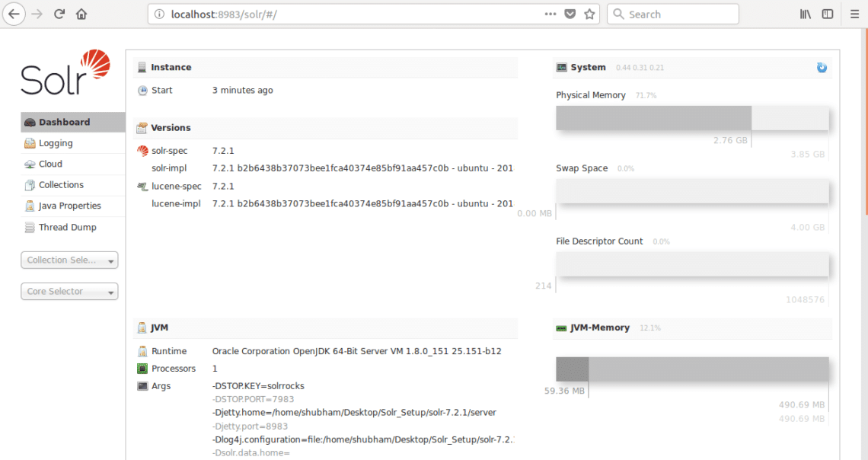Image resolution: width=868 pixels, height=460 pixels.
Task: Click the Physical Memory usage bar
Action: tap(692, 118)
